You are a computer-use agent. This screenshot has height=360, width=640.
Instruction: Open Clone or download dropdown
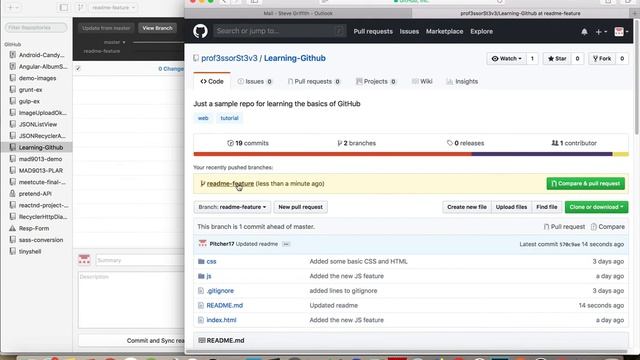(596, 207)
